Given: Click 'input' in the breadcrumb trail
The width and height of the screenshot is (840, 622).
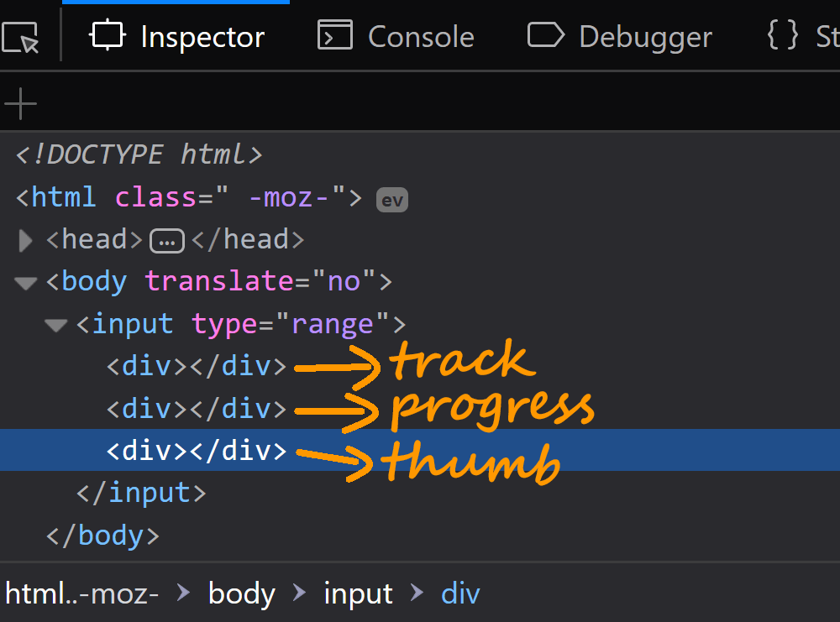Looking at the screenshot, I should click(x=359, y=594).
